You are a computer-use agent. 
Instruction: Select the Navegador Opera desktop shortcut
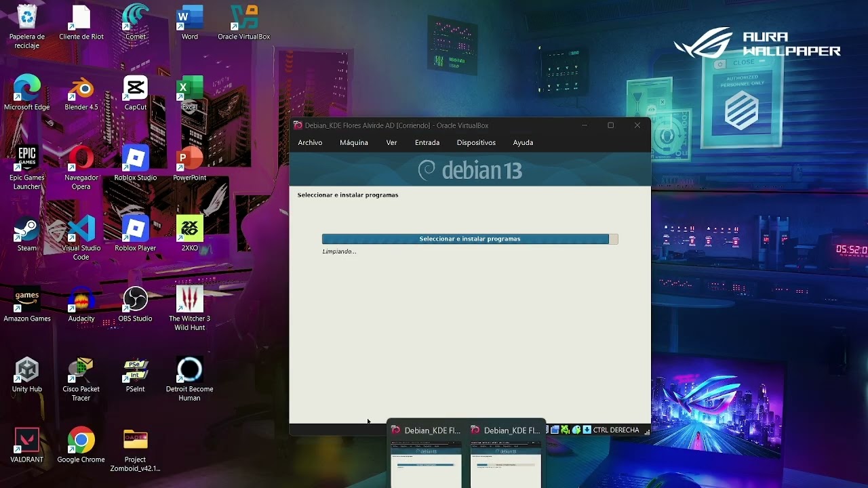pos(81,167)
